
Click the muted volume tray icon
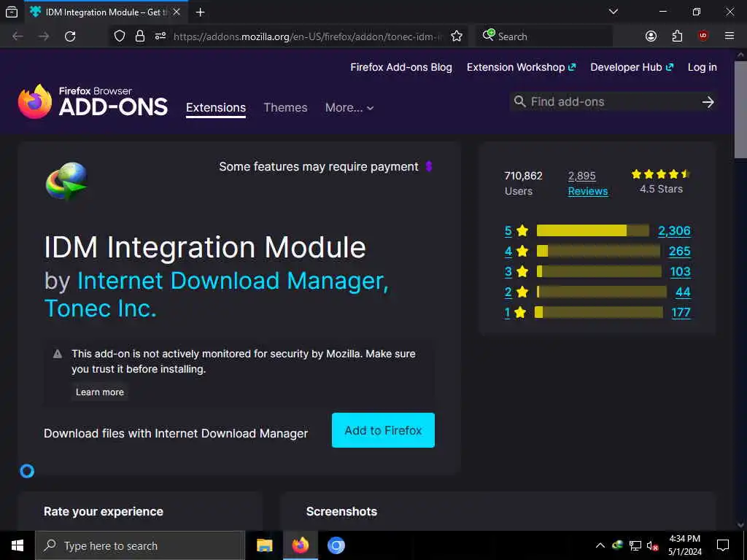click(x=653, y=545)
